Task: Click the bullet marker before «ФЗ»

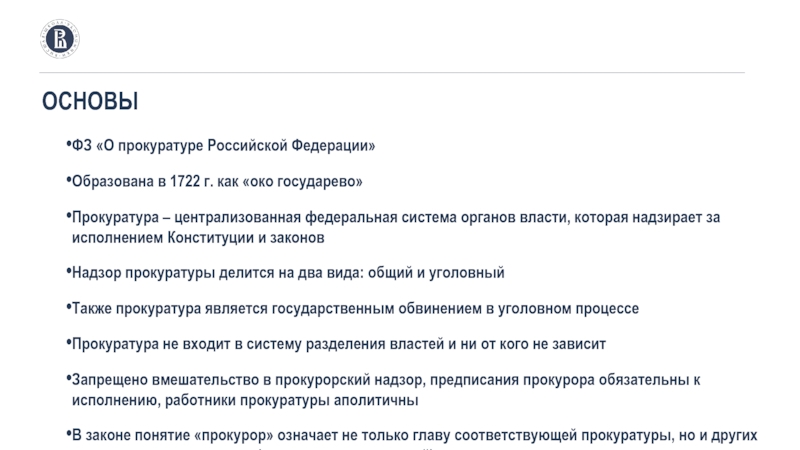Action: (68, 146)
